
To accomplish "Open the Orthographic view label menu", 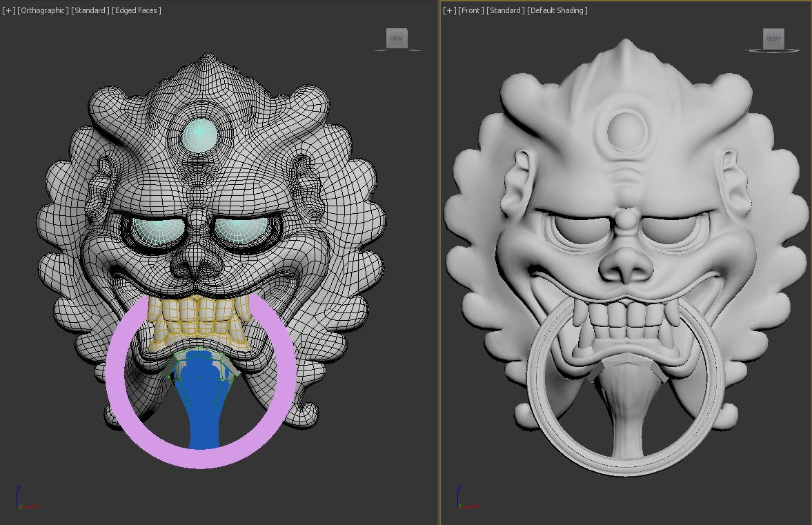I will [x=43, y=10].
